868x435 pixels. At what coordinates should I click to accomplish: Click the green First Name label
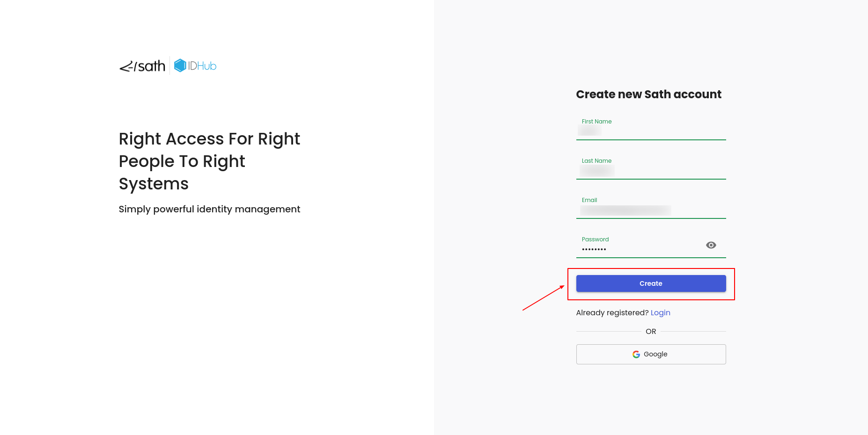pyautogui.click(x=596, y=122)
